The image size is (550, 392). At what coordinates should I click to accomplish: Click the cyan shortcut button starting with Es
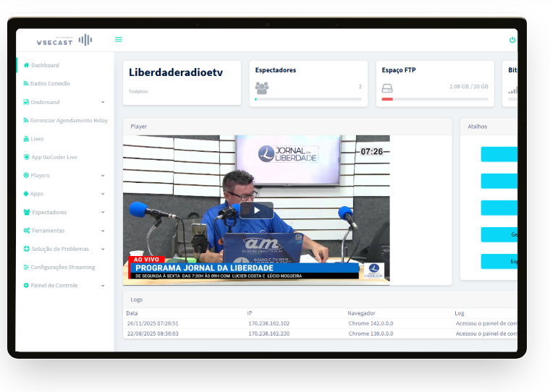[x=499, y=261]
